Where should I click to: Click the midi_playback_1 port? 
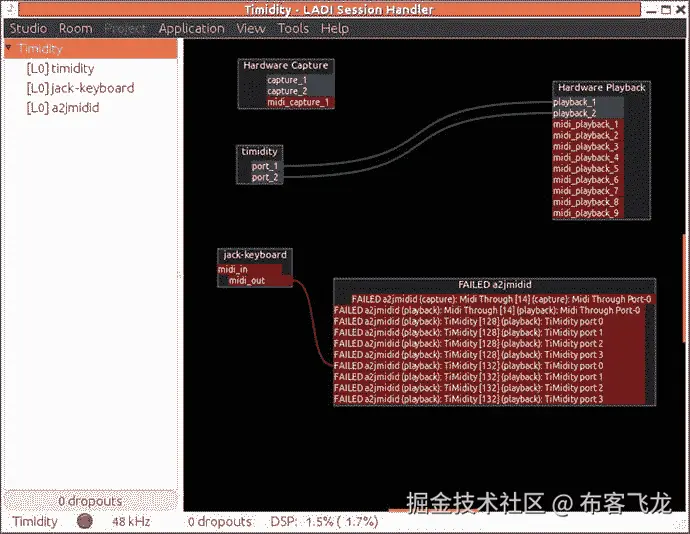tap(588, 125)
